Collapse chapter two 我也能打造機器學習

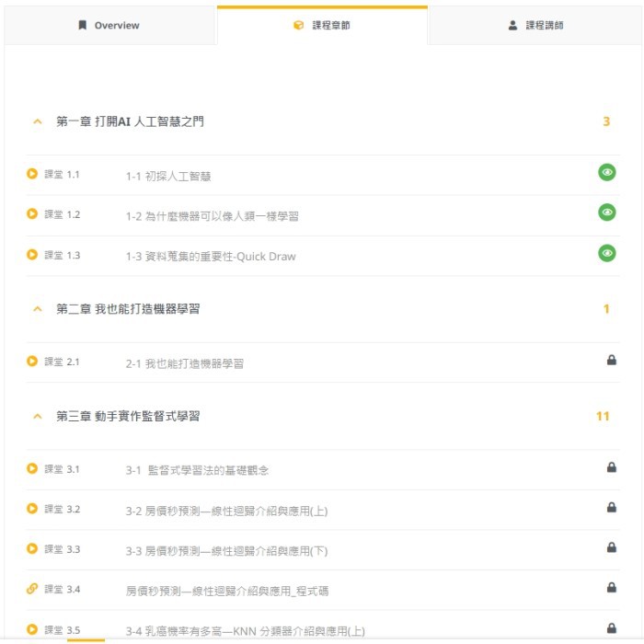pos(38,309)
